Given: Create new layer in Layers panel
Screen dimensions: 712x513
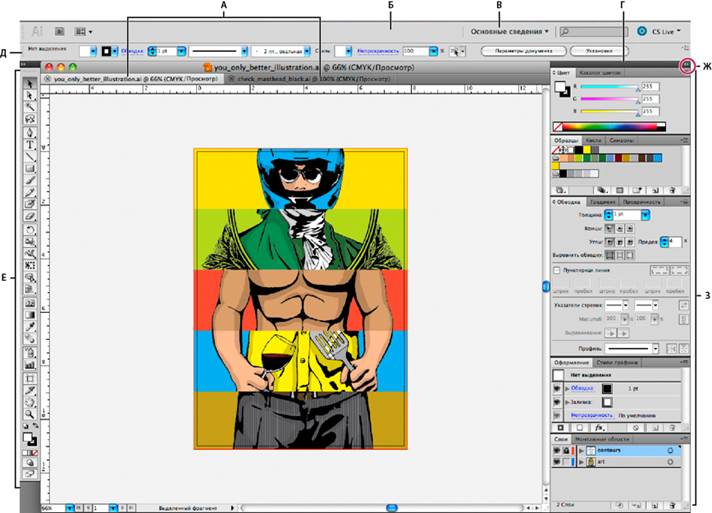Looking at the screenshot, I should [655, 505].
